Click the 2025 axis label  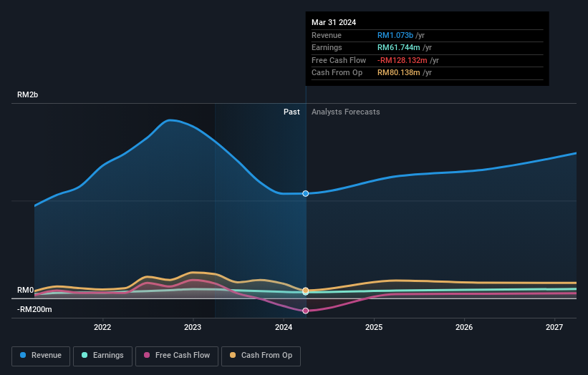tap(374, 327)
